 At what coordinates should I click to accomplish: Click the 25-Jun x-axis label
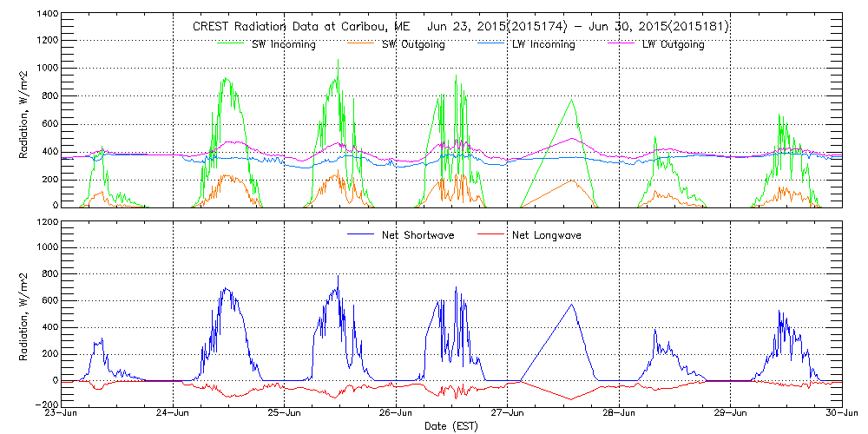pos(285,412)
